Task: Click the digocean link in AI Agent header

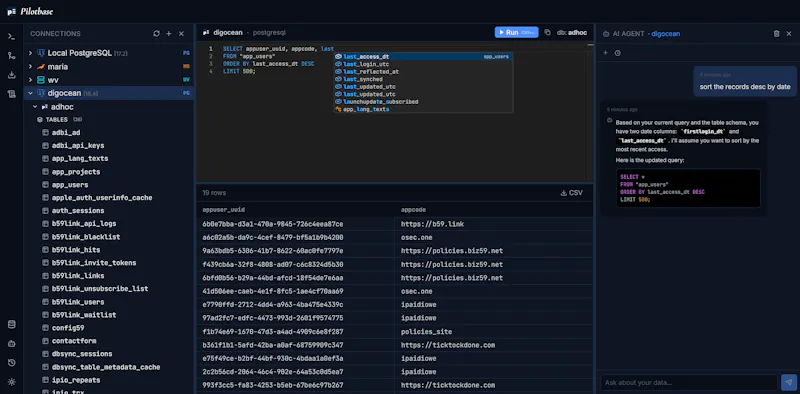Action: click(665, 34)
